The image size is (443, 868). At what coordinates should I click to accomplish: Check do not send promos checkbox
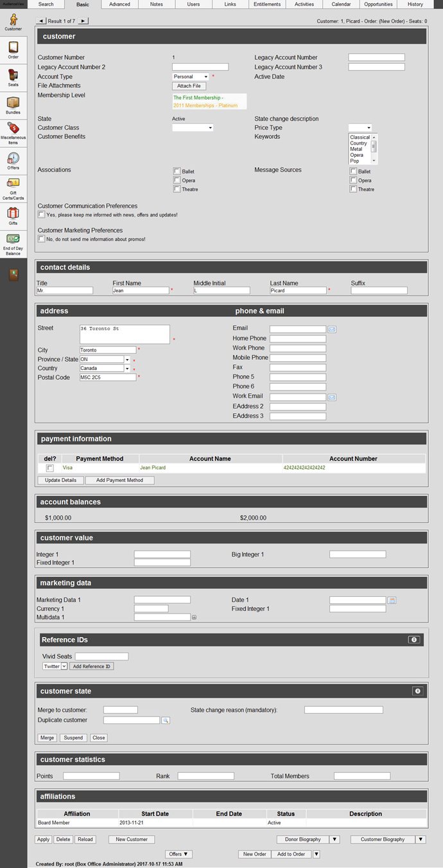click(42, 239)
